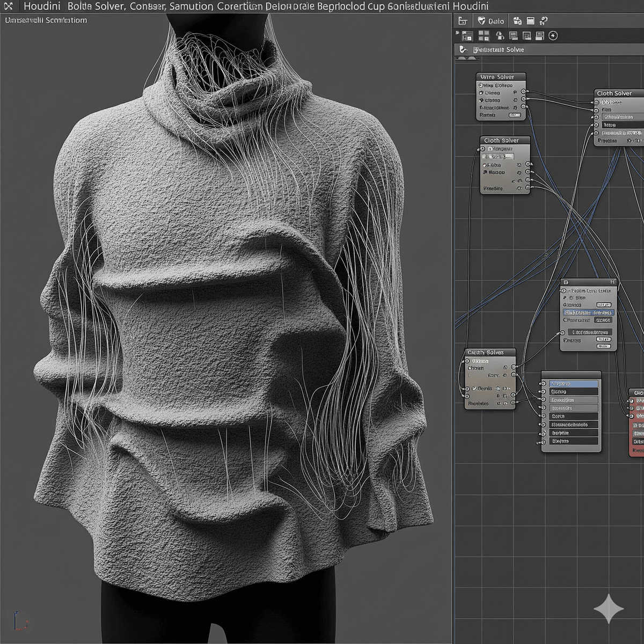Toggle the first output port on Wire Solver node
This screenshot has height=644, width=644.
pyautogui.click(x=524, y=91)
